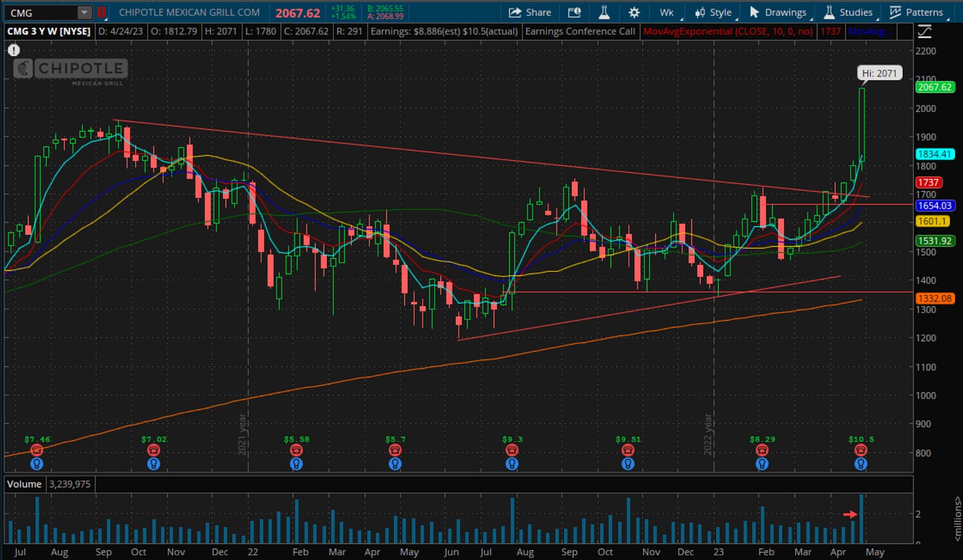Expand the CMG symbol dropdown arrow

84,13
